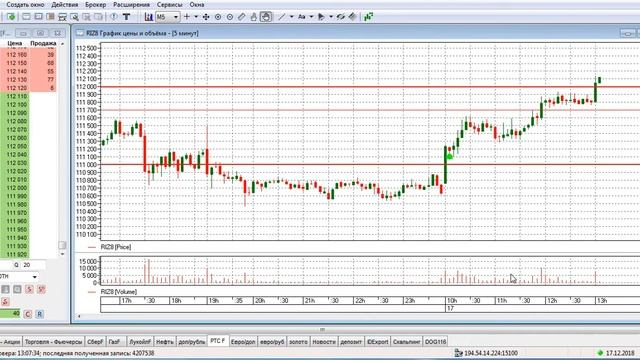Click the chain link icon in toolbar
This screenshot has height=360, width=640.
[x=341, y=17]
